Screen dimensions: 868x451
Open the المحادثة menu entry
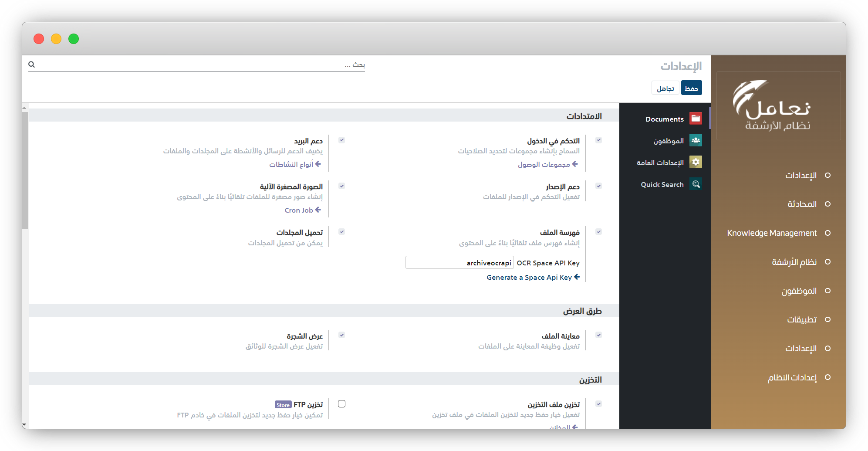(802, 204)
